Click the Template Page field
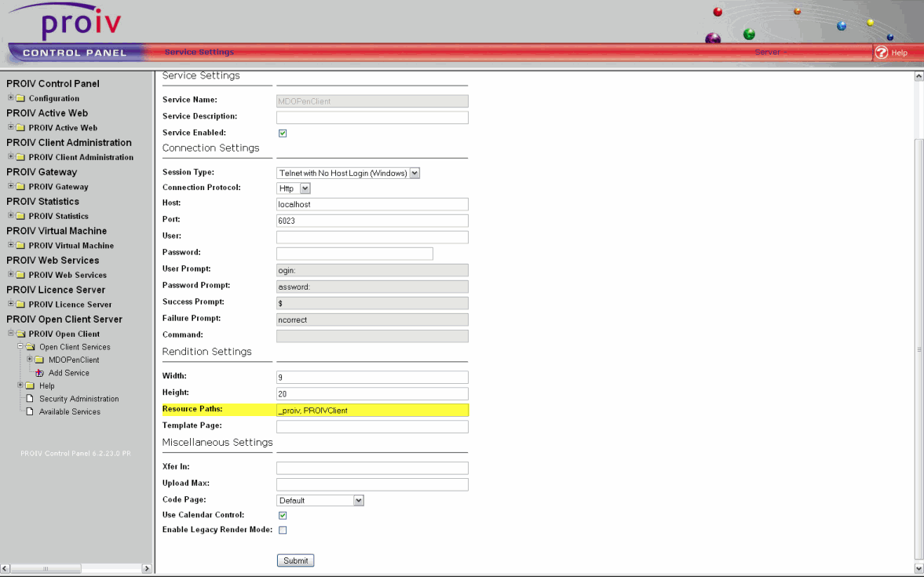The height and width of the screenshot is (577, 924). 372,427
